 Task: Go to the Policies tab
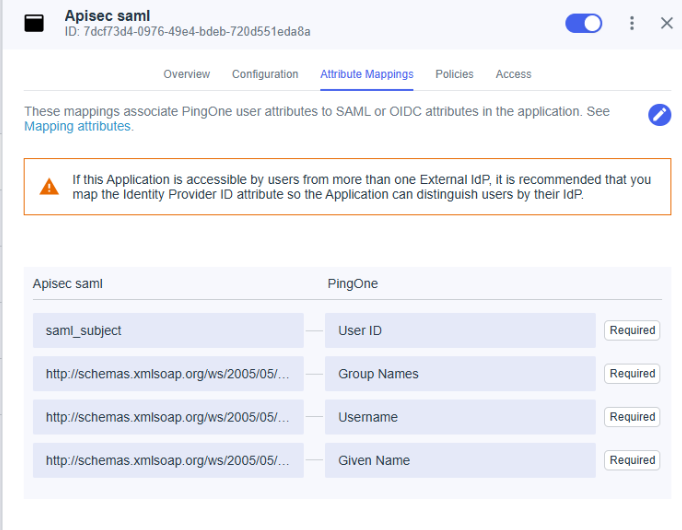tap(454, 74)
